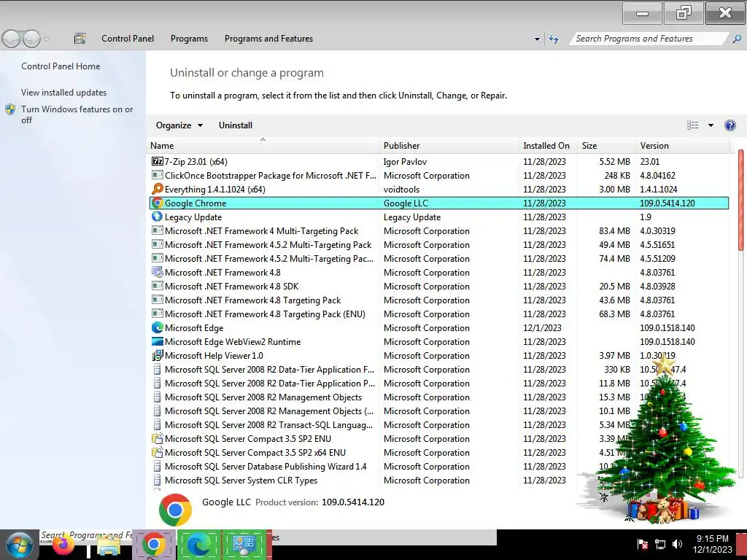The height and width of the screenshot is (560, 747).
Task: Click the Microsoft .NET Framework 4.8 icon
Action: 158,273
